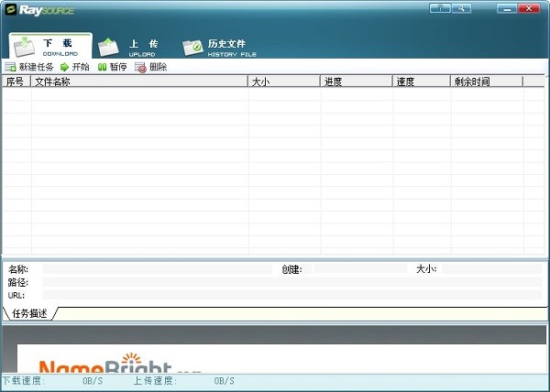Image resolution: width=550 pixels, height=392 pixels.
Task: Click the URL field
Action: tap(292, 295)
